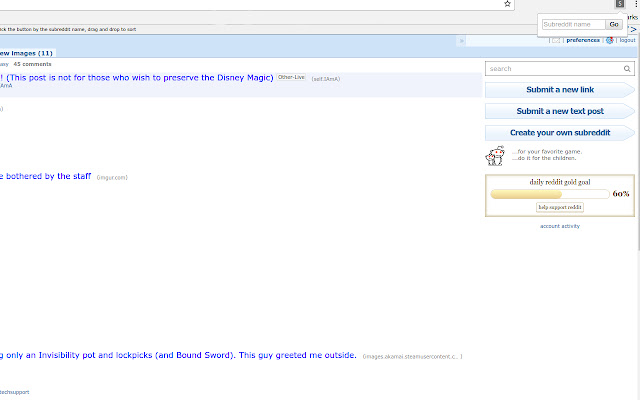
Task: Open the Disney Magic post title
Action: pyautogui.click(x=137, y=78)
